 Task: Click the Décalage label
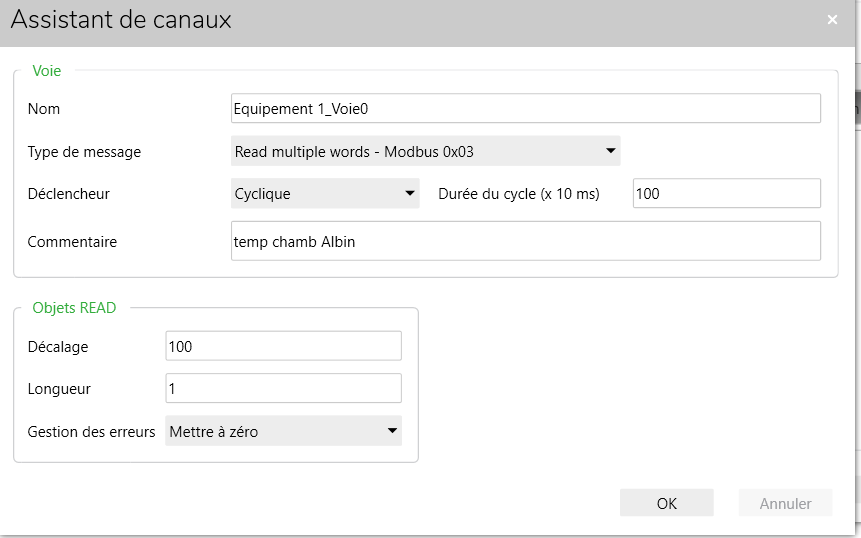58,347
